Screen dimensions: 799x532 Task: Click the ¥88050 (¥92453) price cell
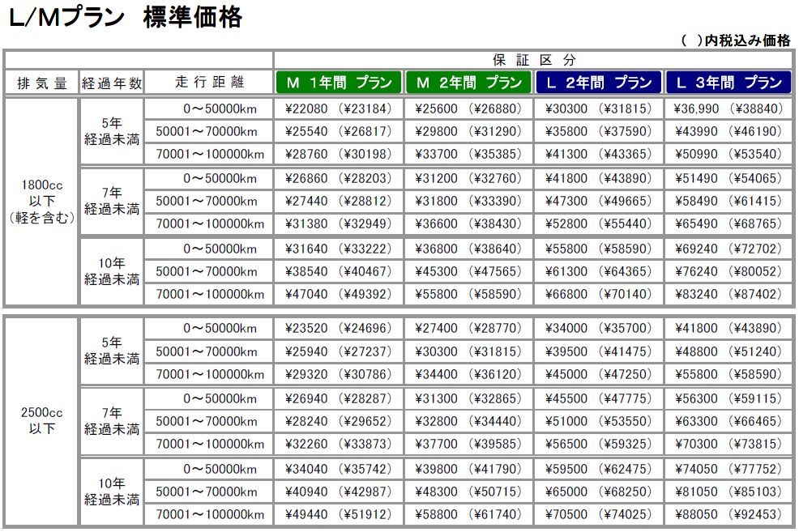(x=728, y=514)
